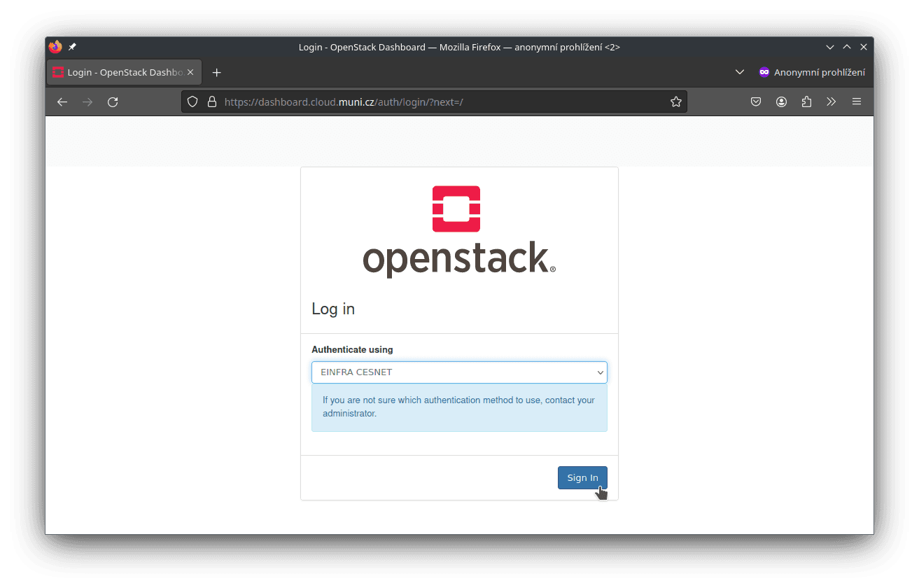Go back with the browser back arrow
This screenshot has height=588, width=919.
click(x=62, y=101)
